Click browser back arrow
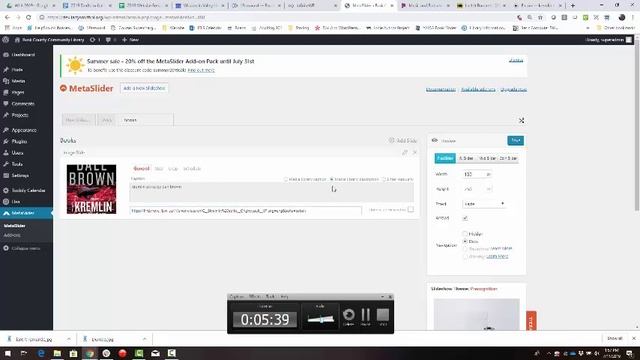This screenshot has width=640, height=360. pos(7,17)
